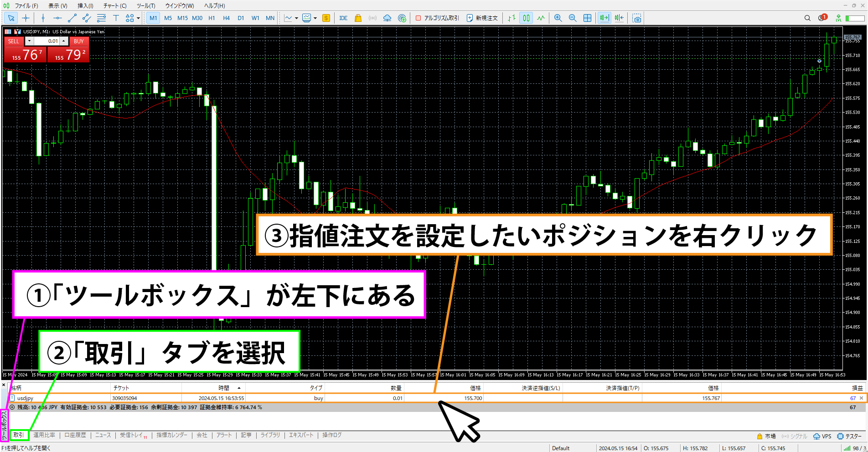Switch to bar chart display
The image size is (868, 452).
tap(512, 18)
